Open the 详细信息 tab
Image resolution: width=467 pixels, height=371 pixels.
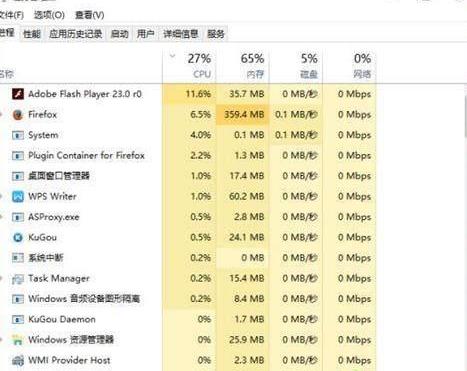click(x=181, y=34)
